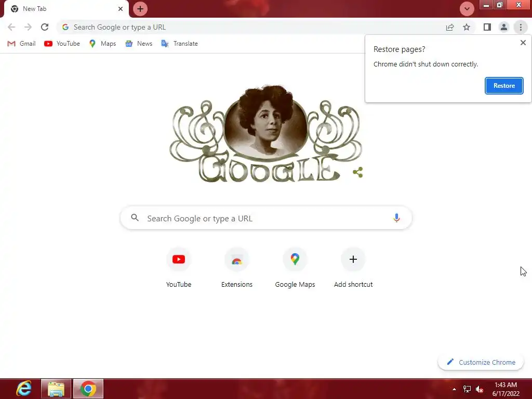The width and height of the screenshot is (532, 399).
Task: Open Translate bookmark
Action: (179, 44)
